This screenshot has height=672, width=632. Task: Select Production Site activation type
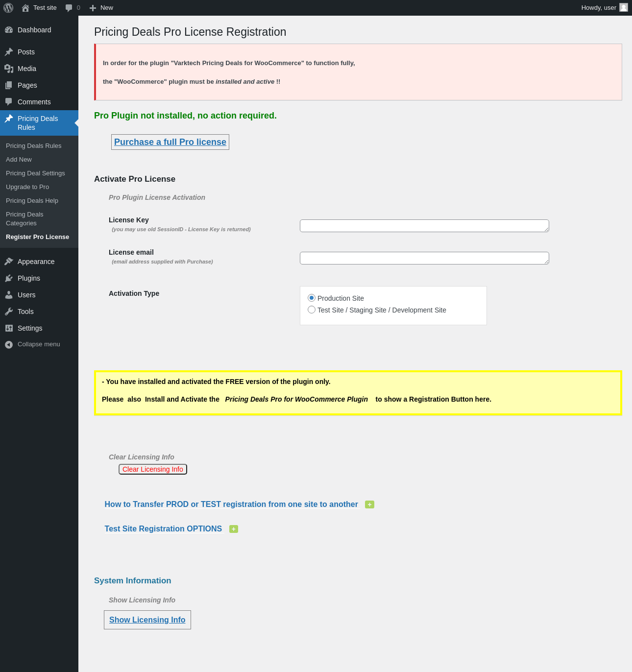[x=312, y=298]
